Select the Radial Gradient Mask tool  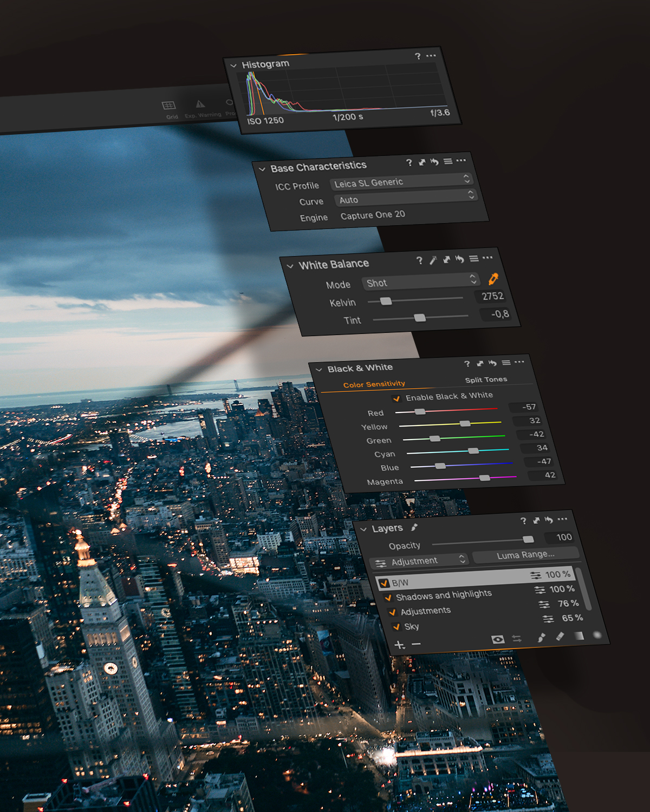pyautogui.click(x=597, y=634)
